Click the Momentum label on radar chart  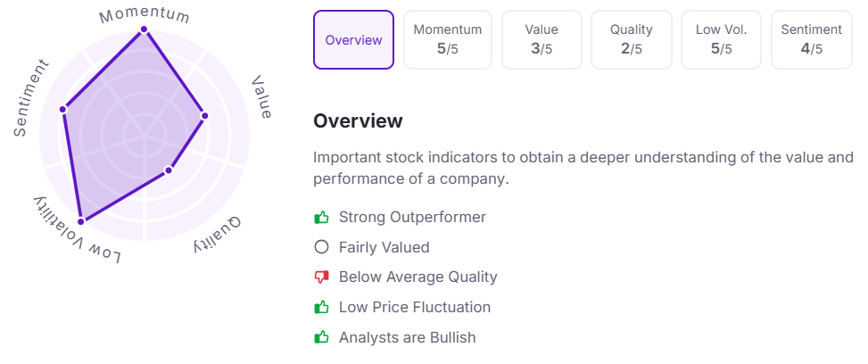coord(145,13)
